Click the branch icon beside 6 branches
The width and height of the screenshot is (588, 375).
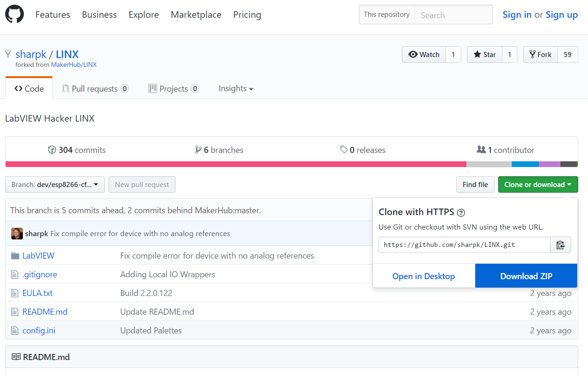coord(198,150)
